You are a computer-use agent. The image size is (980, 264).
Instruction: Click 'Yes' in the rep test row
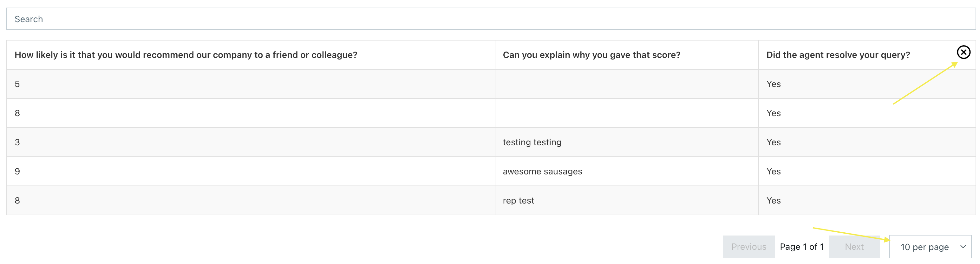tap(774, 201)
